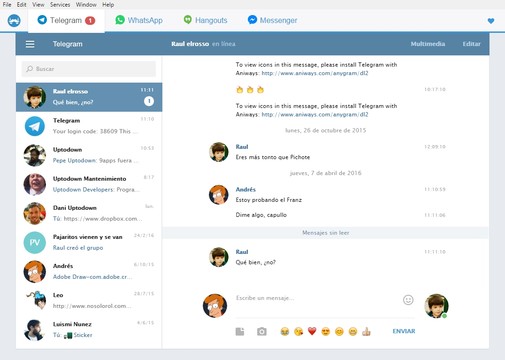Switch to the WhatsApp tab
The width and height of the screenshot is (505, 360).
(139, 20)
